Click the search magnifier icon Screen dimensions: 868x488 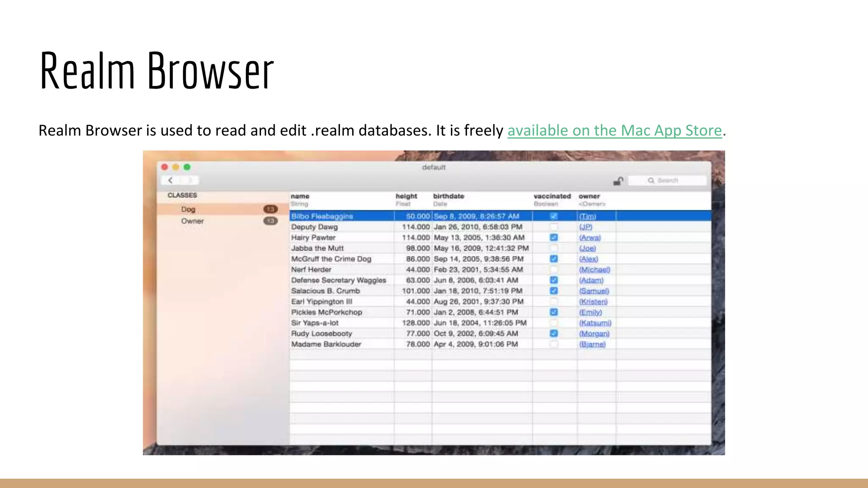(651, 180)
